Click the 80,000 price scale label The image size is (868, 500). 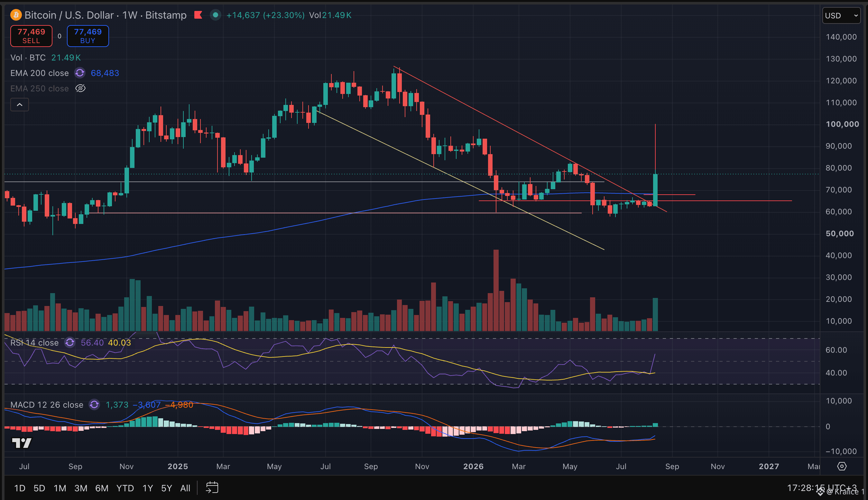[839, 168]
